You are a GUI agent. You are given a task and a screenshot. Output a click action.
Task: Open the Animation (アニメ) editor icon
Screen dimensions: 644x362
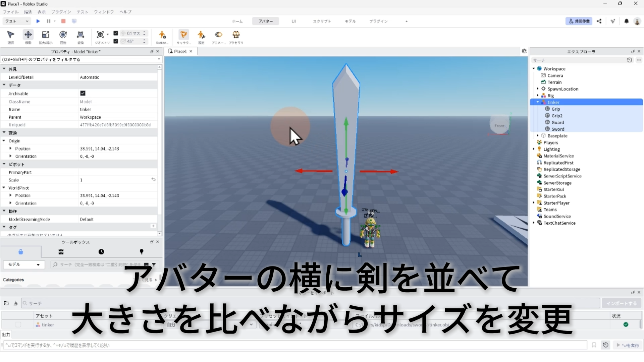click(218, 35)
